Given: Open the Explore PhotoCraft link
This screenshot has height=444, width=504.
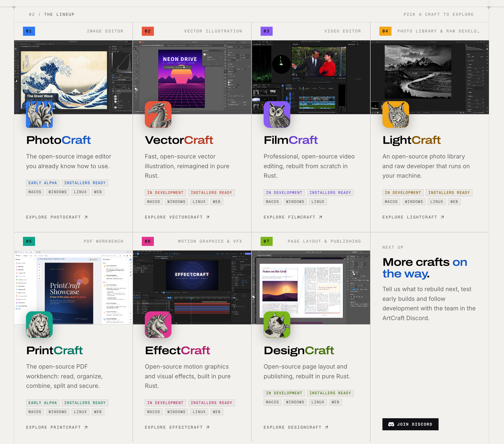Looking at the screenshot, I should pyautogui.click(x=57, y=217).
